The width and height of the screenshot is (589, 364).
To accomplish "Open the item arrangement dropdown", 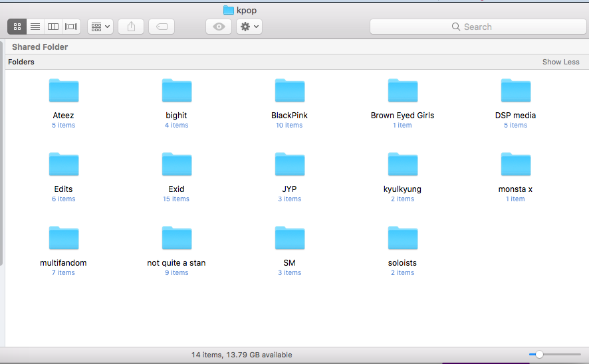I will coord(100,27).
